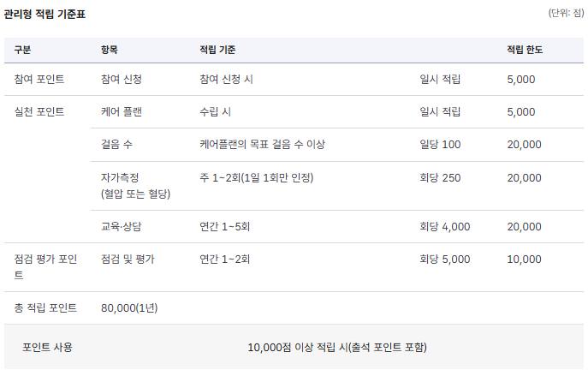Select the 항목 column header
The image size is (588, 370).
(109, 50)
